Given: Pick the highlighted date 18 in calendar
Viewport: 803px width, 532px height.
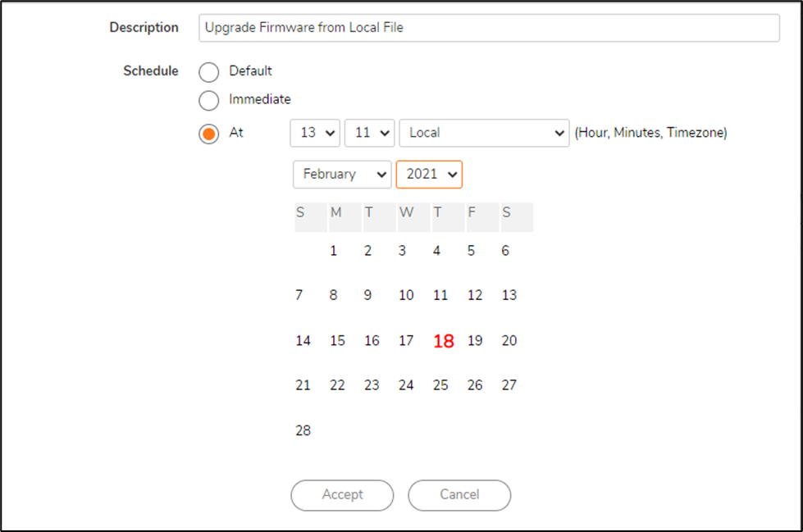Looking at the screenshot, I should coord(443,341).
